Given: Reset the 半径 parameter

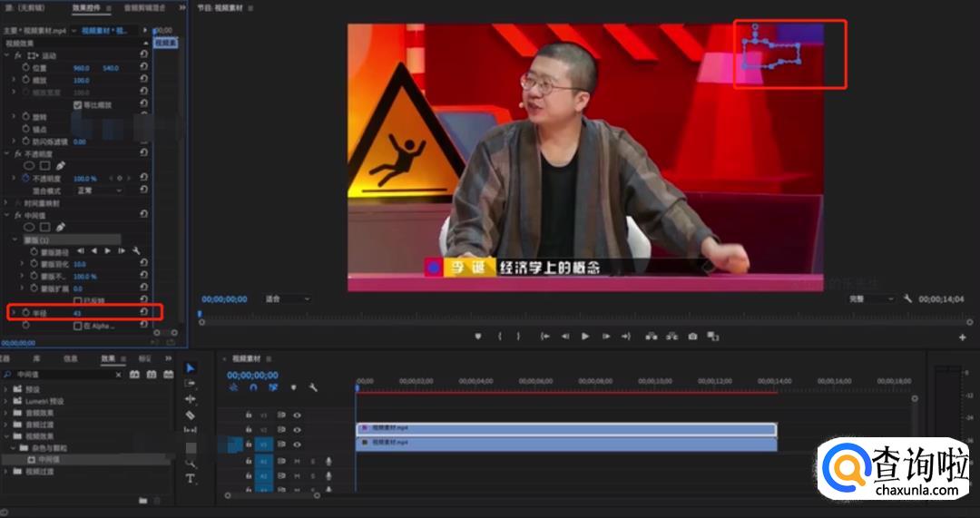Looking at the screenshot, I should [143, 312].
